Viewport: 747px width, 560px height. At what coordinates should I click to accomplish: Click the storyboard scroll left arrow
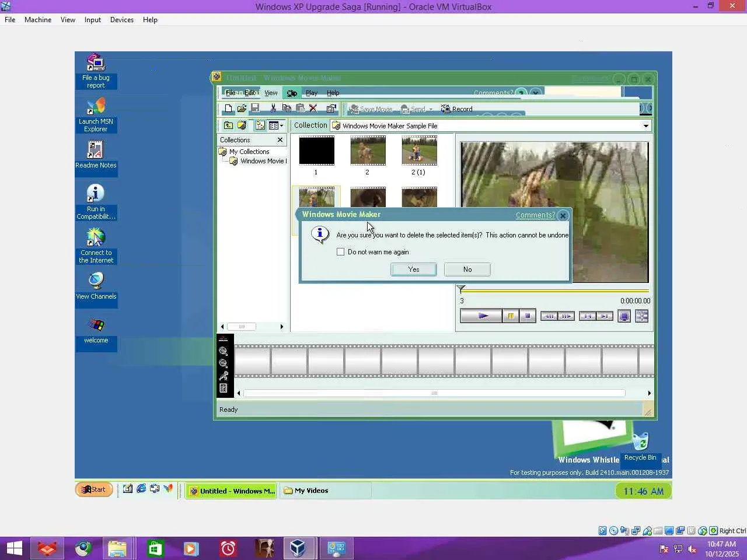tap(238, 393)
